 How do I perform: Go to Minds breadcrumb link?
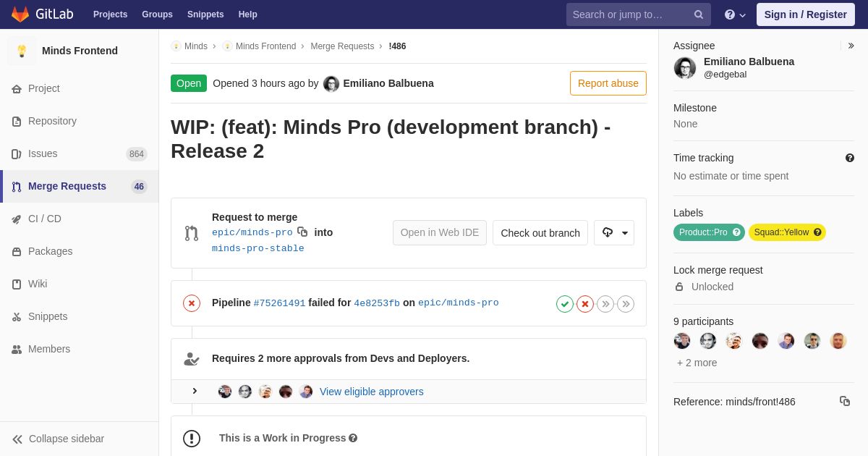[x=196, y=46]
